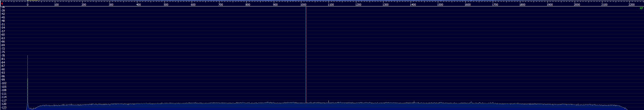644x110 pixels.
Task: Click the 500 mark on the frequency ruler
Action: click(166, 5)
